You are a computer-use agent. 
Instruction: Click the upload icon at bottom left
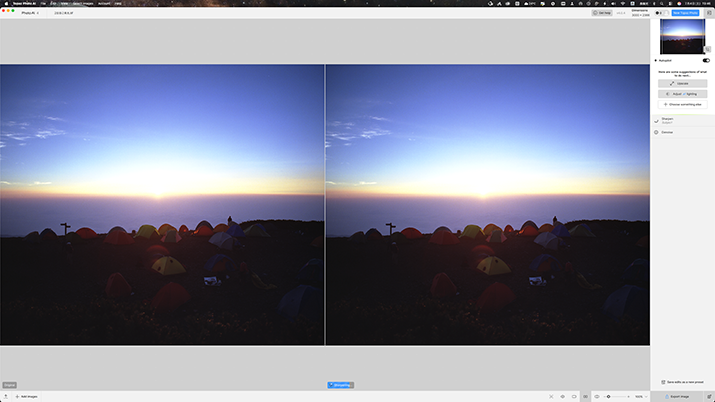[x=5, y=397]
